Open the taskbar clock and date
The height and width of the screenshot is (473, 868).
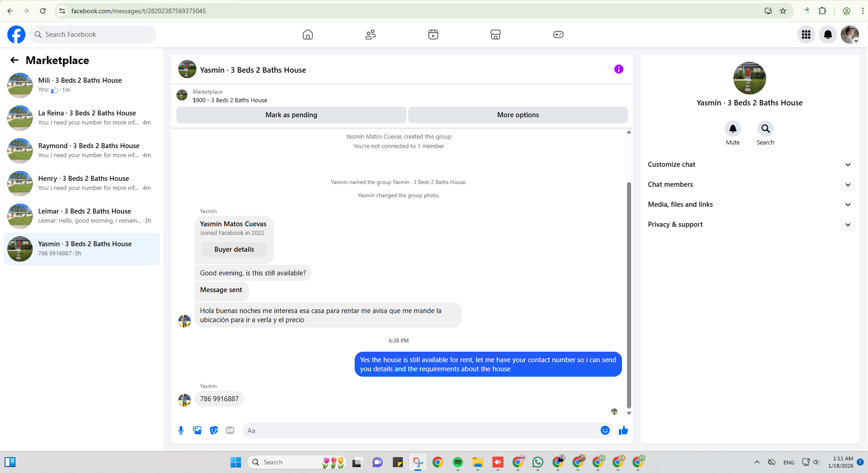(x=841, y=462)
